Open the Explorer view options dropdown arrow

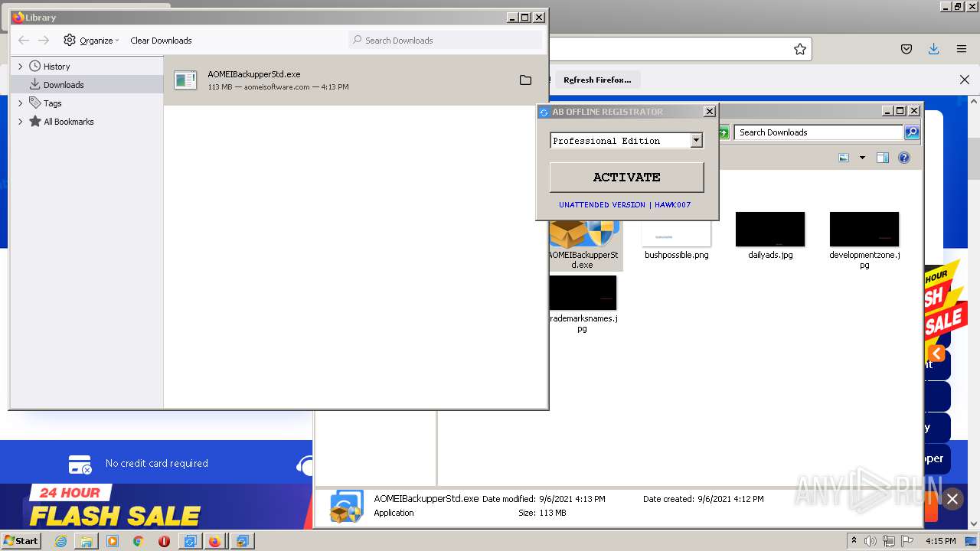pyautogui.click(x=862, y=158)
